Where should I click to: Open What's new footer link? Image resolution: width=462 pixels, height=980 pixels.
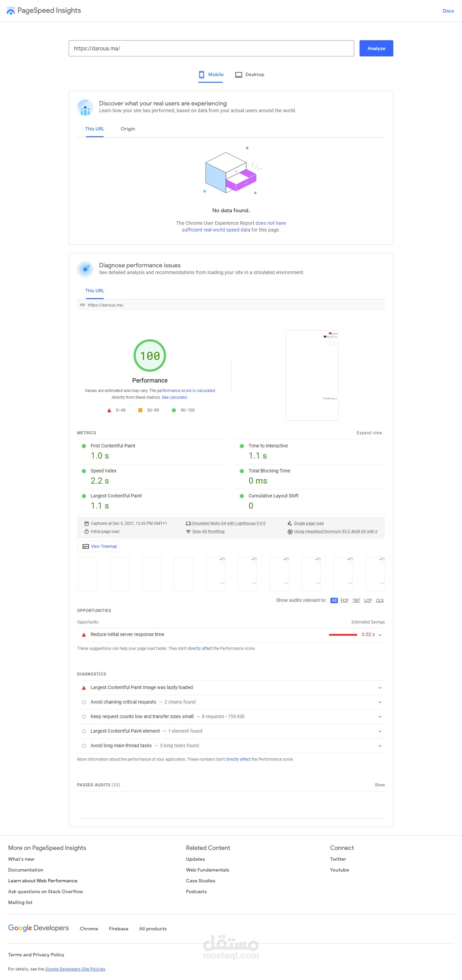21,859
